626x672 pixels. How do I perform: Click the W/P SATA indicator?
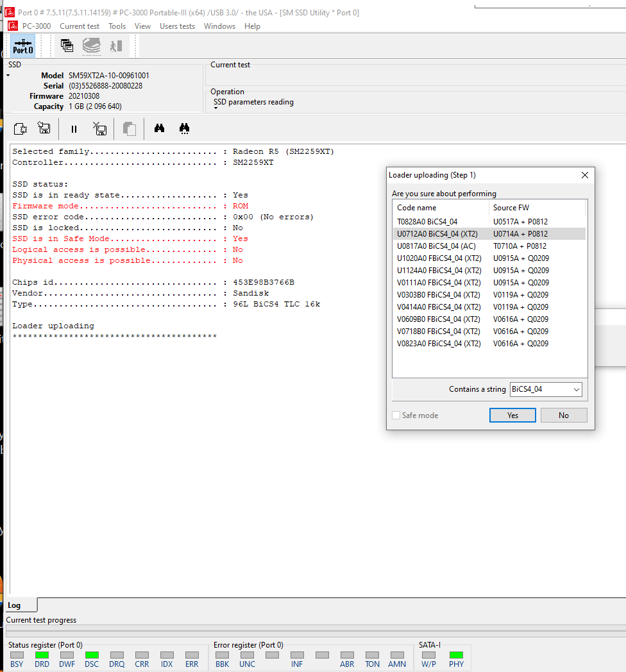(428, 655)
